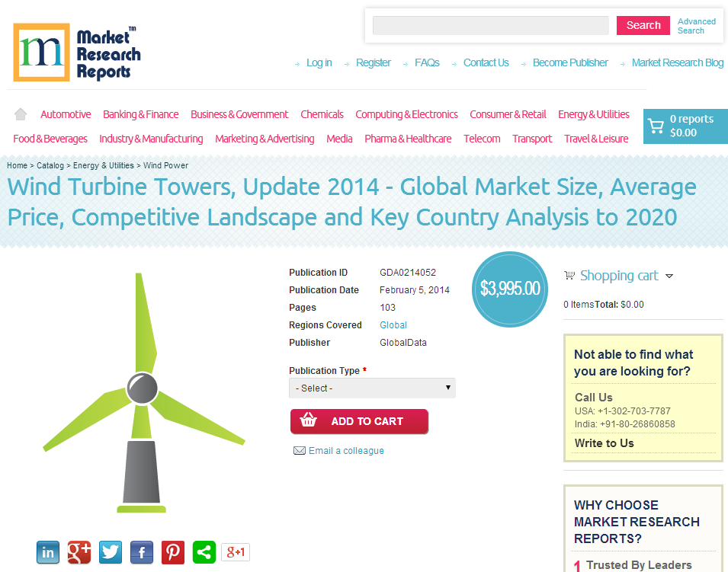Click the Global region link
728x572 pixels.
tap(393, 325)
